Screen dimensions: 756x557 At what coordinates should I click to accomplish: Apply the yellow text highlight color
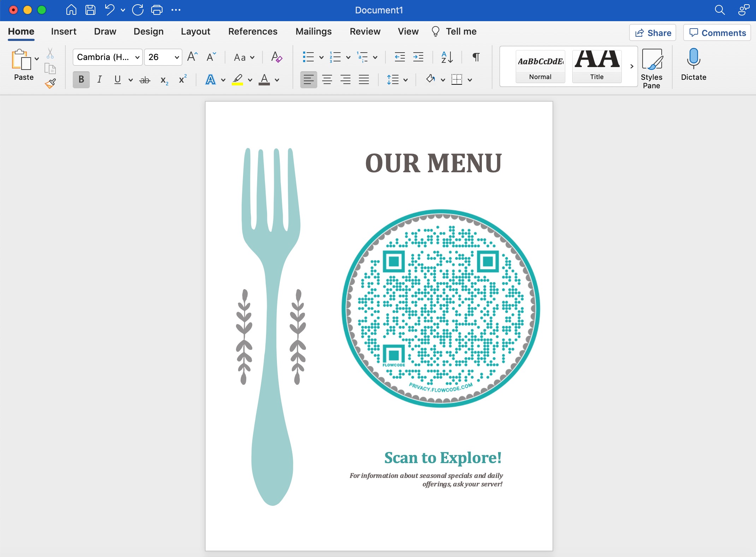tap(237, 80)
